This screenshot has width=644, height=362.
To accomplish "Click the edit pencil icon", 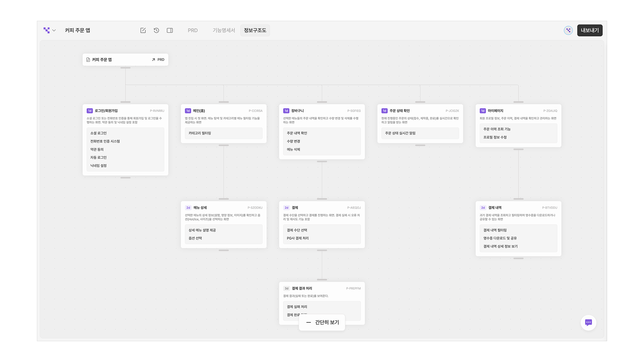I will point(143,31).
